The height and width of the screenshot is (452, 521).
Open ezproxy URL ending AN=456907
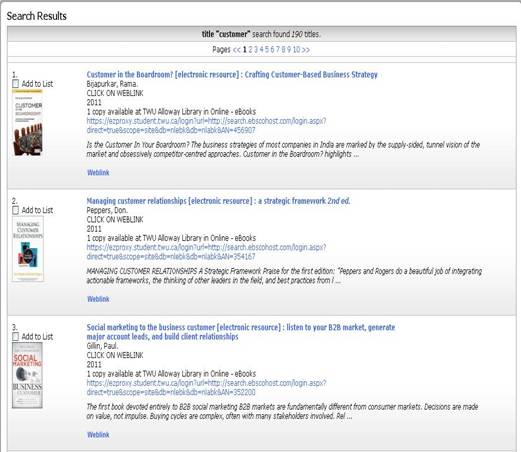click(x=206, y=125)
